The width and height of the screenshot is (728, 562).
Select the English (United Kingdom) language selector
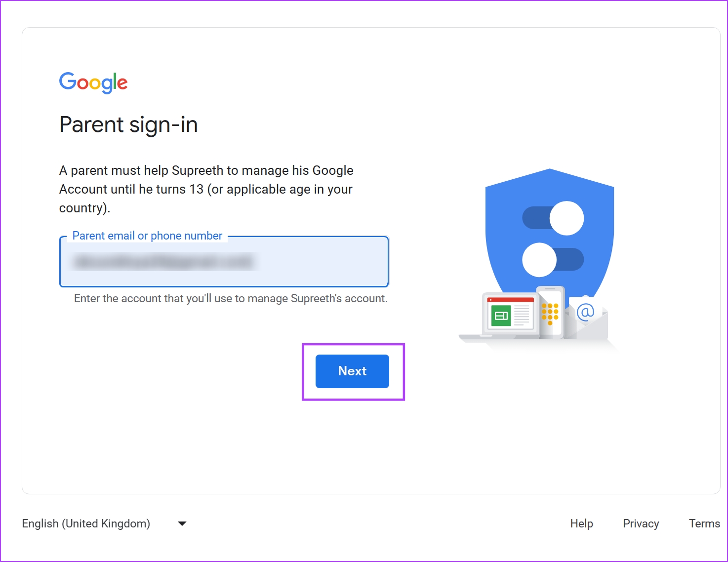(104, 523)
